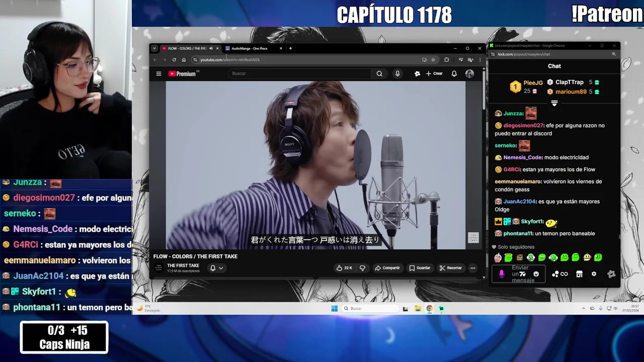644x362 pixels.
Task: Open Task View from the taskbar
Action: pyautogui.click(x=406, y=309)
